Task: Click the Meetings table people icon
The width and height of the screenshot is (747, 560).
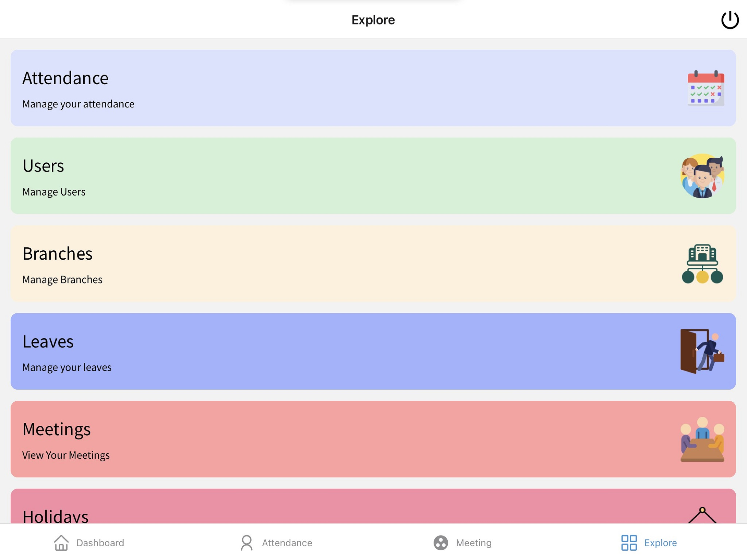Action: coord(702,439)
